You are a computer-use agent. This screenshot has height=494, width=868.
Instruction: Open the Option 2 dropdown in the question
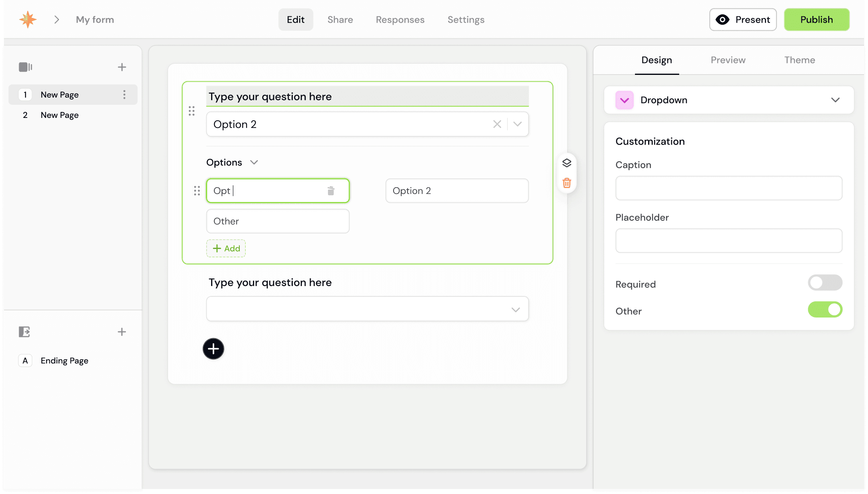point(517,124)
